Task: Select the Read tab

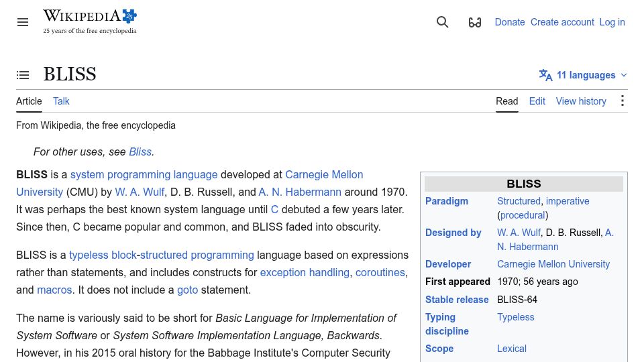Action: tap(507, 101)
